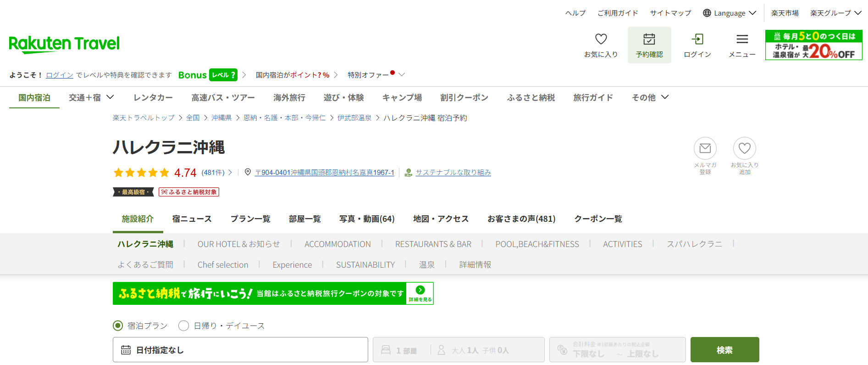The height and width of the screenshot is (365, 868).
Task: Click the サステナブルな取り組み link
Action: (453, 173)
